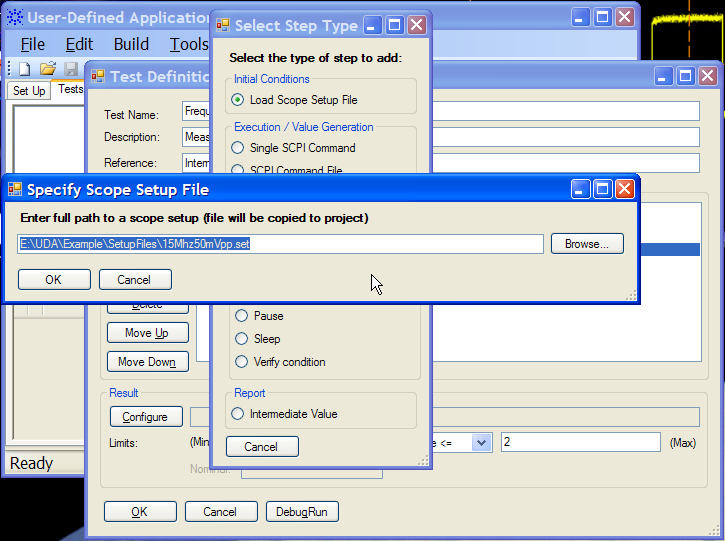Choose the Single SCPI Command radio button
This screenshot has height=541, width=725.
(x=238, y=148)
